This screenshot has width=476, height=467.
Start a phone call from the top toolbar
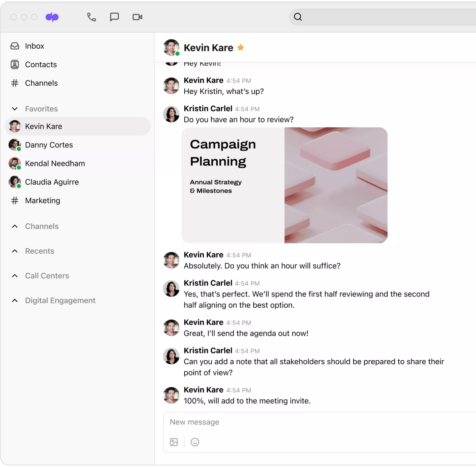(x=91, y=17)
